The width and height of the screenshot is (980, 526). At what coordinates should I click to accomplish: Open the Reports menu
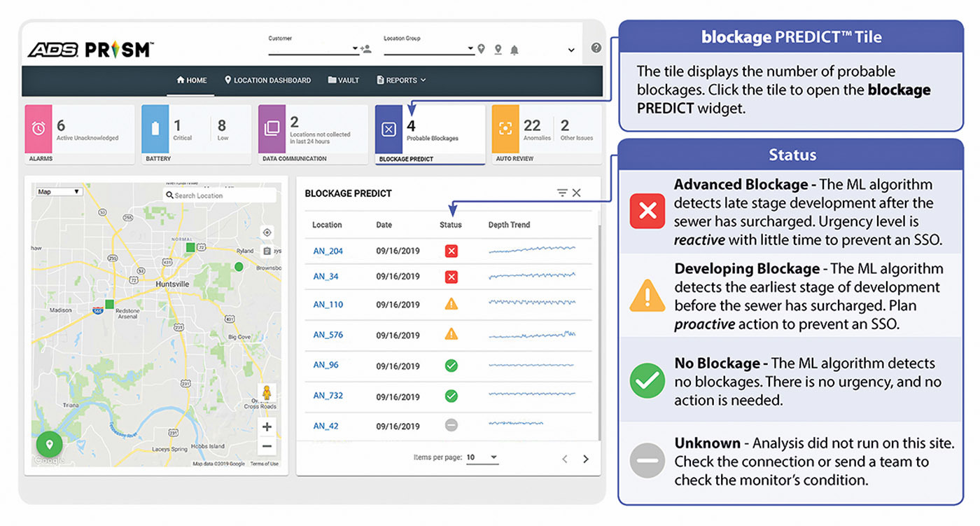pos(401,81)
